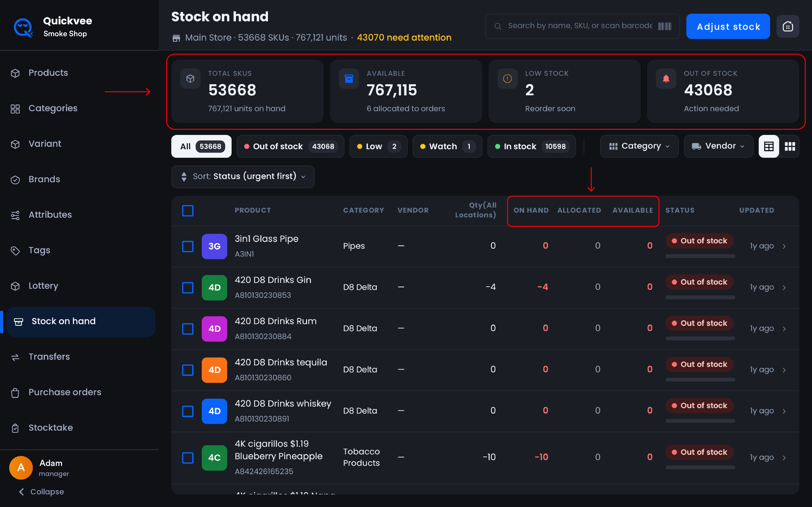Filter by Watch tab
The image size is (812, 507).
[447, 146]
